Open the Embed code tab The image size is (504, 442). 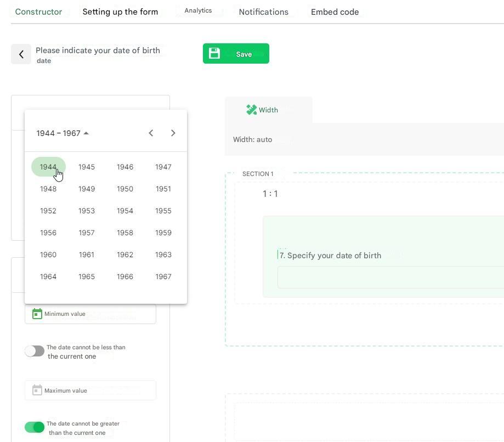point(335,12)
